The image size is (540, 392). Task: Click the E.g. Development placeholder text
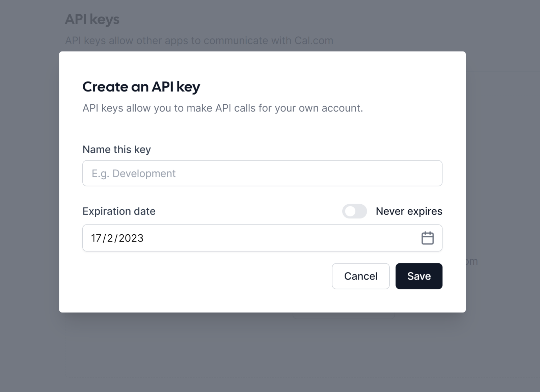(x=134, y=174)
